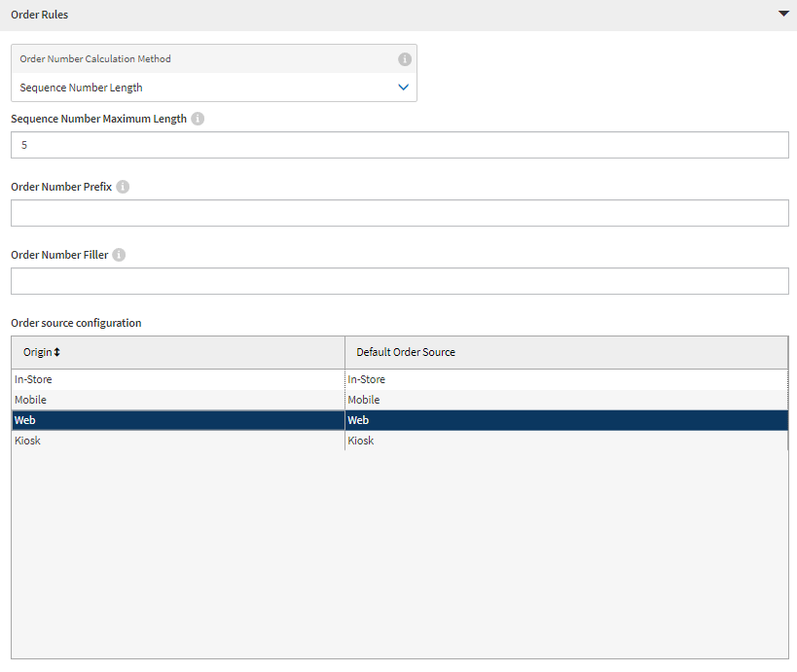The image size is (797, 672).
Task: Open the Order Number Calculation Method dropdown chevron
Action: [x=404, y=88]
